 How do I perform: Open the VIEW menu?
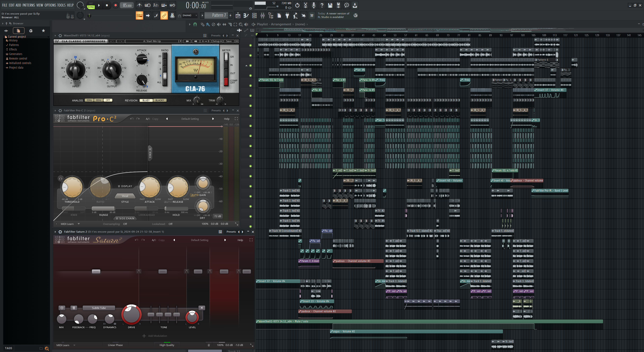pyautogui.click(x=40, y=5)
